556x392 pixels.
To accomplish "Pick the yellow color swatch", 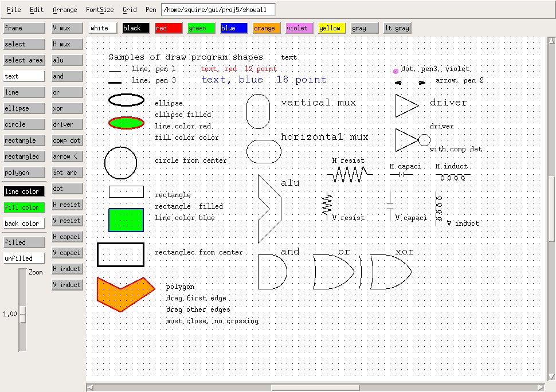I will pos(332,28).
